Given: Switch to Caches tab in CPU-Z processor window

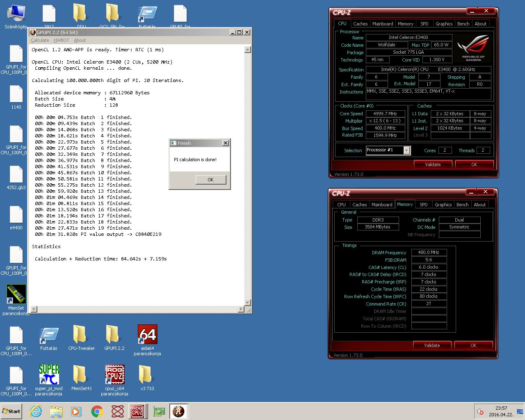Looking at the screenshot, I should click(360, 24).
